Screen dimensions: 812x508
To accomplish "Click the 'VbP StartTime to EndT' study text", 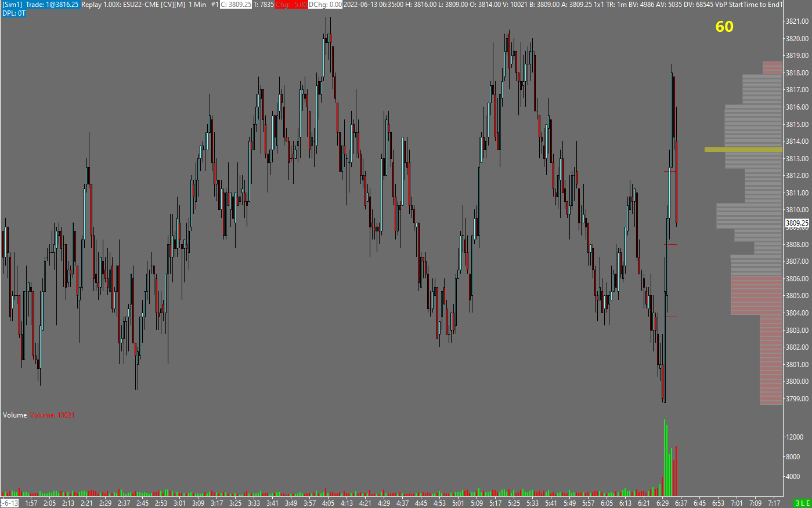I will (749, 5).
